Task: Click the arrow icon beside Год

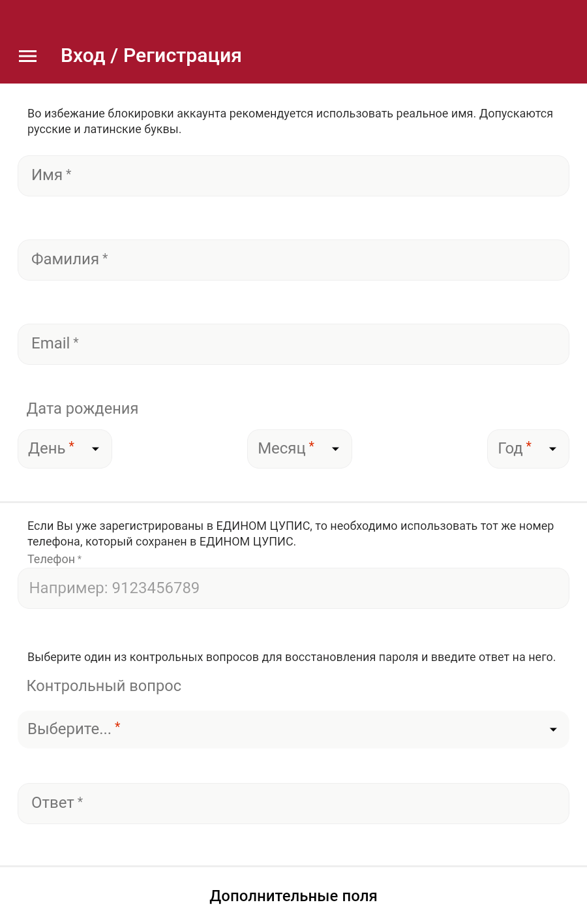Action: click(553, 449)
